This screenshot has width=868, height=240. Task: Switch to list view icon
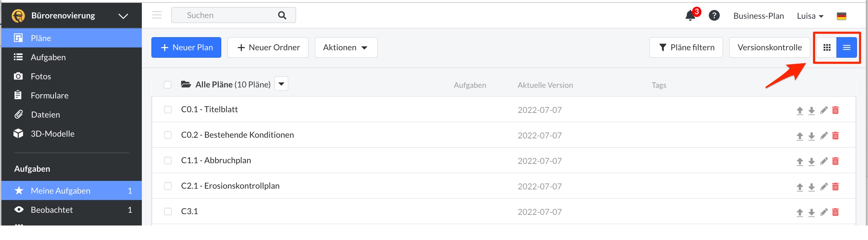point(847,47)
